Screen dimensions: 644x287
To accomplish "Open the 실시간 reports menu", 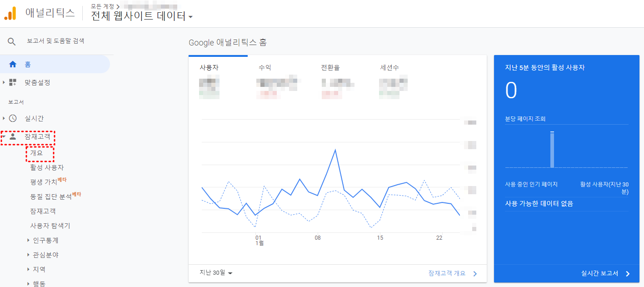I will 34,118.
